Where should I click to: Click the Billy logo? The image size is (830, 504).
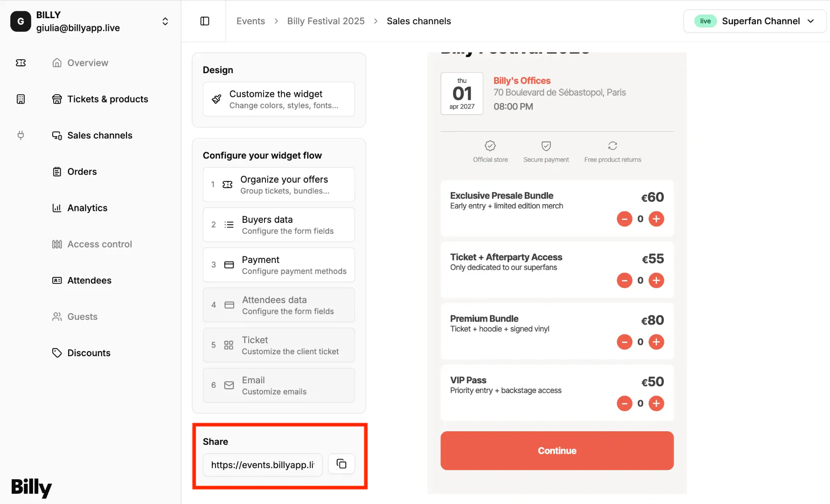tap(31, 488)
